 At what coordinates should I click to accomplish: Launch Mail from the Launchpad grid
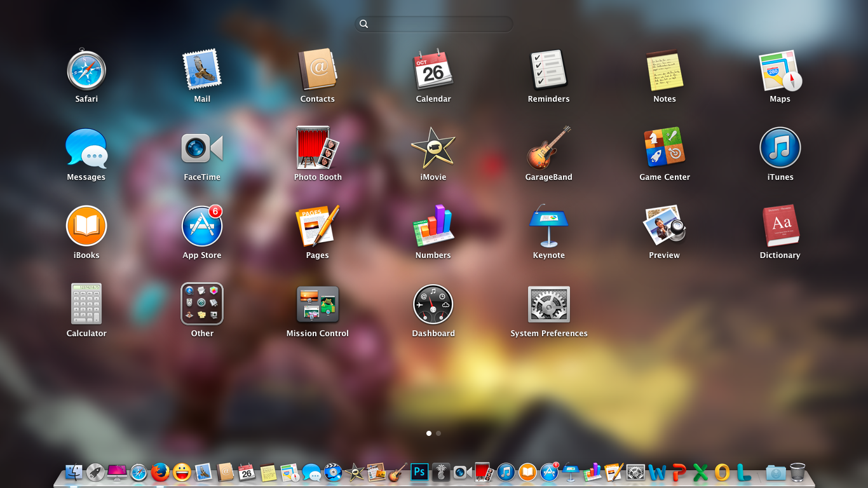(x=202, y=70)
